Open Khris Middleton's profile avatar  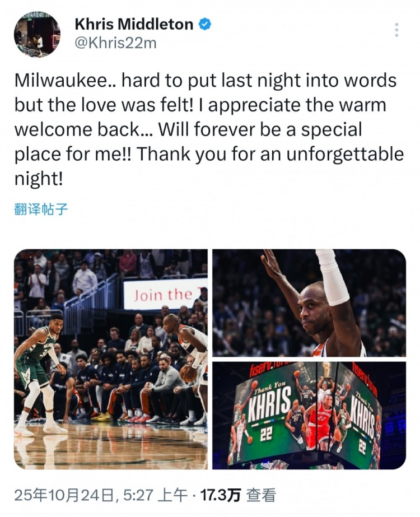(x=37, y=34)
